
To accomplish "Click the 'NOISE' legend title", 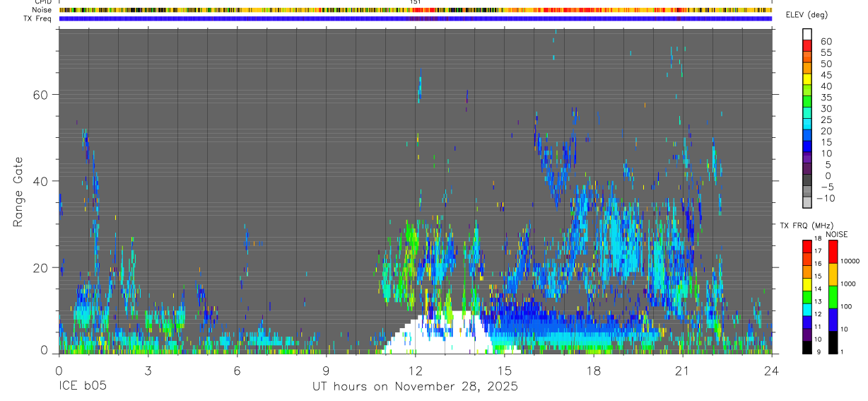I will (836, 234).
